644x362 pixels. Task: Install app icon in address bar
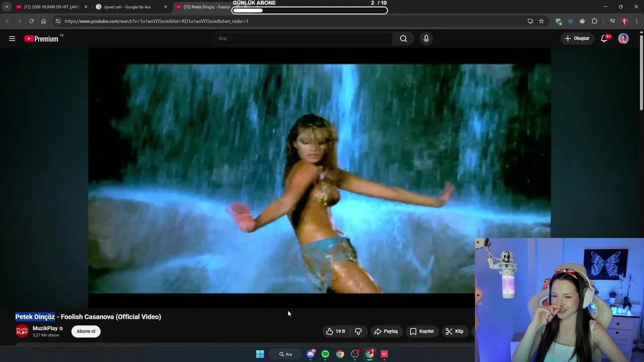click(530, 21)
